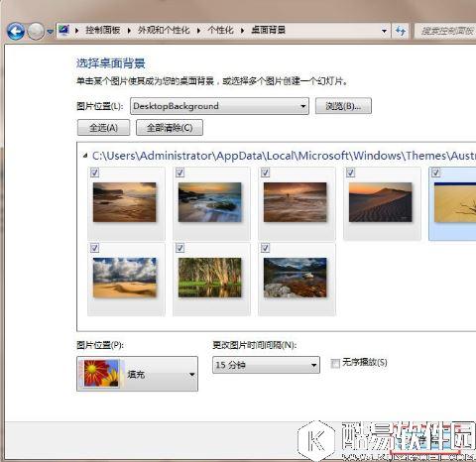Uncheck the sandy beach sunset wallpaper checkbox
476x462 pixels.
point(95,173)
